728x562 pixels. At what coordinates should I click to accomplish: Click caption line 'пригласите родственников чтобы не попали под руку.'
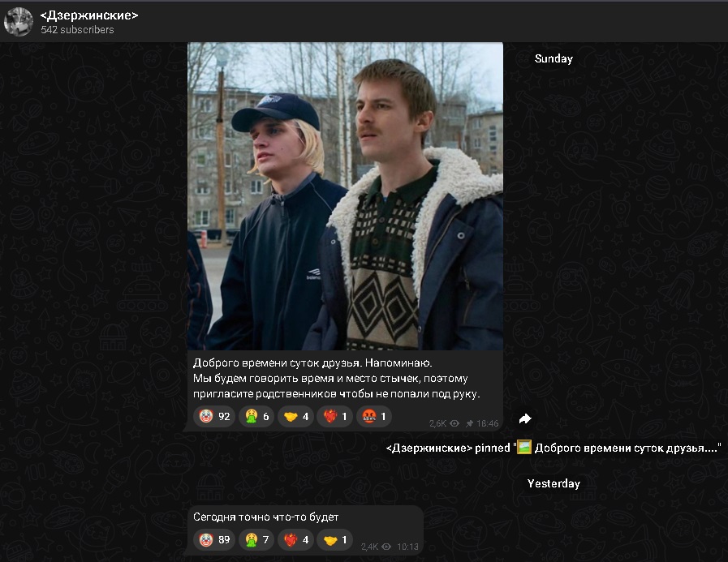tap(337, 394)
